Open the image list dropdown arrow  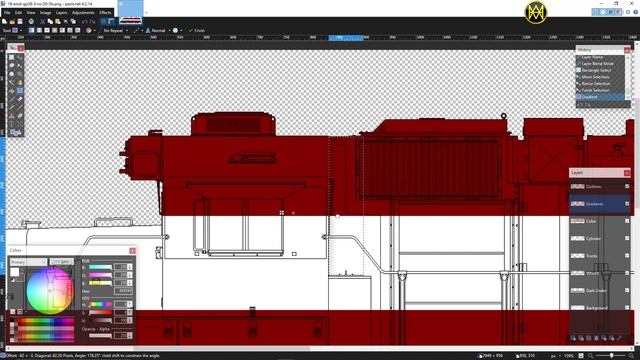pos(146,12)
